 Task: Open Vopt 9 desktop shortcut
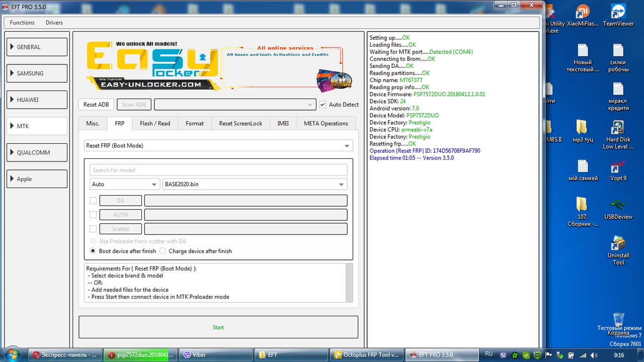618,170
